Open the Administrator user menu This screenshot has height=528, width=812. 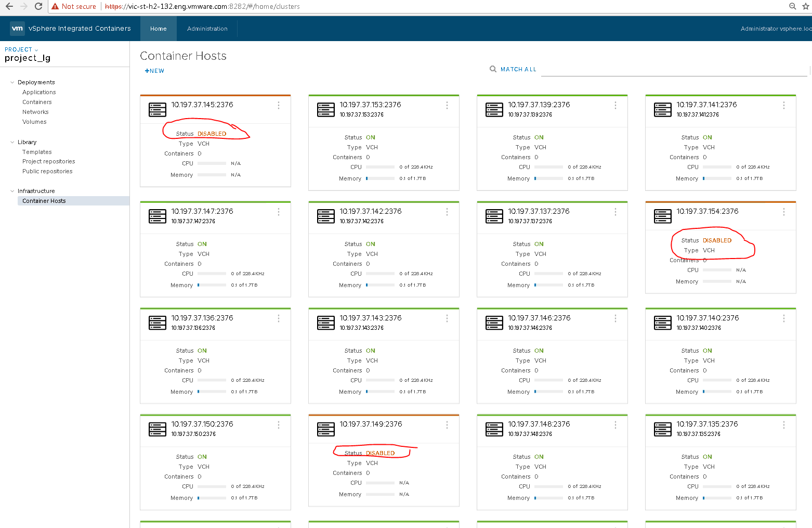776,29
